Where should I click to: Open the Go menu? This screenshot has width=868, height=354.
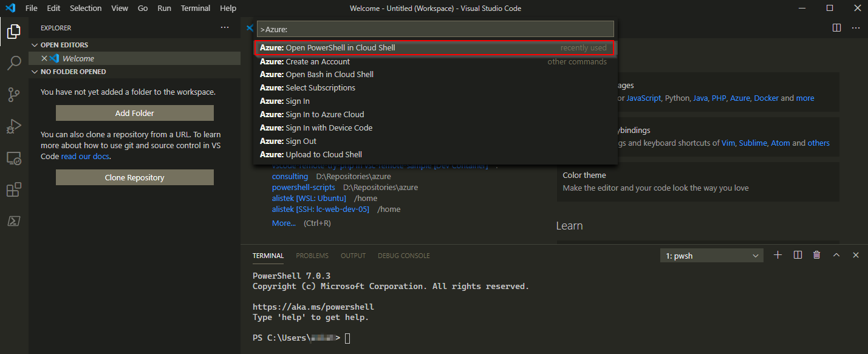coord(143,9)
